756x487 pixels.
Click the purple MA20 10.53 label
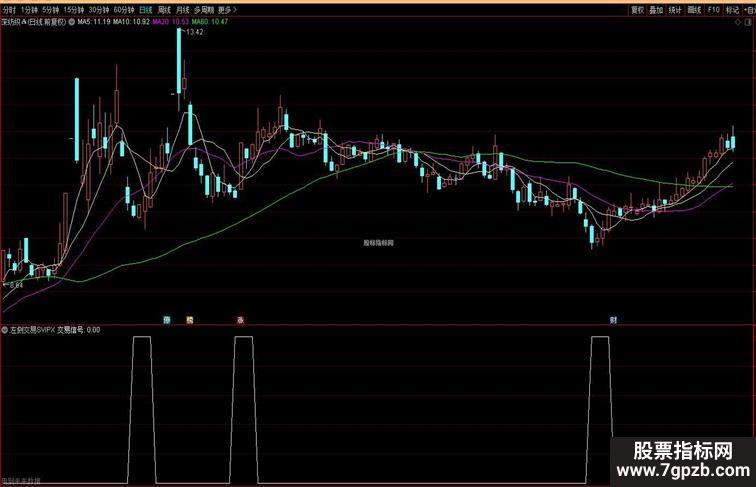point(171,22)
